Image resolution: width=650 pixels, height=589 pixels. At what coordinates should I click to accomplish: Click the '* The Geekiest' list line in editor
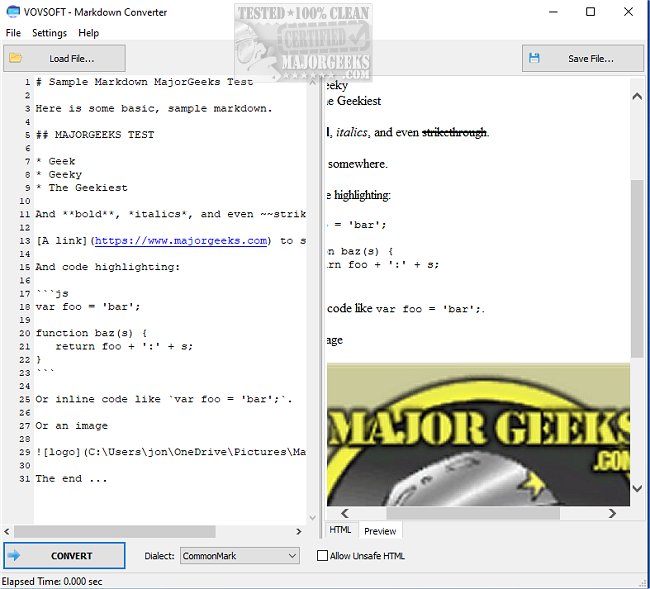(81, 188)
